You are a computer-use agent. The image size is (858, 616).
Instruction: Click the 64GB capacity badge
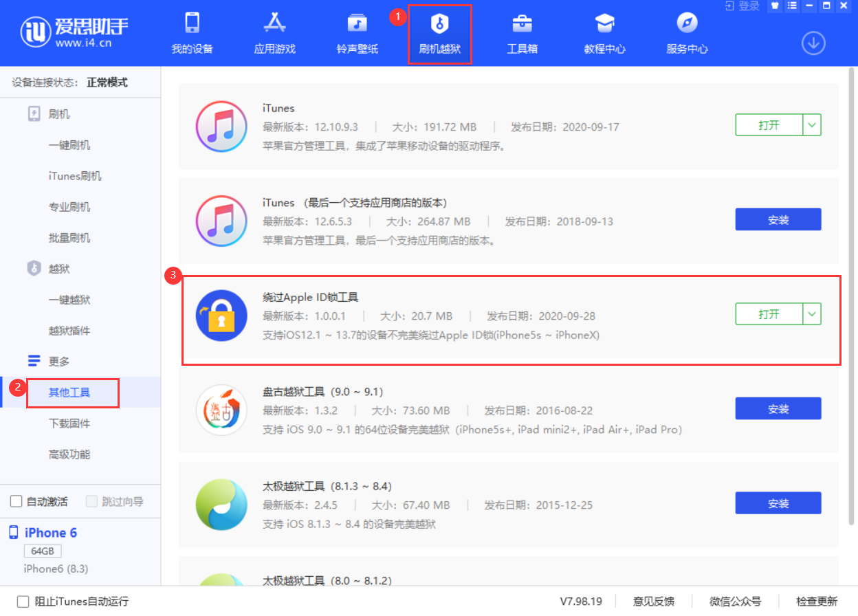(x=43, y=551)
